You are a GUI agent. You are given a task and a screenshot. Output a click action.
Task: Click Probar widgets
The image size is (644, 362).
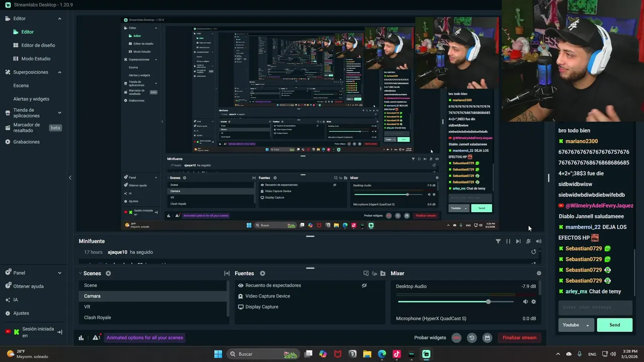pyautogui.click(x=430, y=338)
